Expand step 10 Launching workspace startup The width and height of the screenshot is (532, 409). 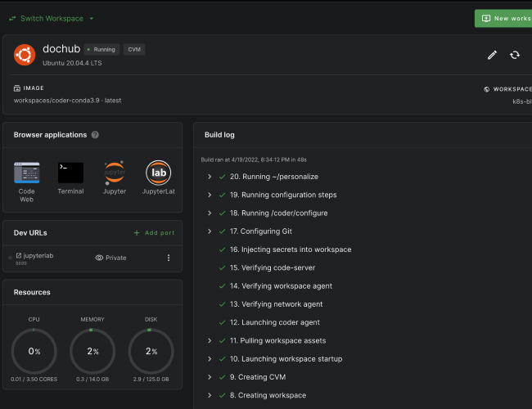210,359
